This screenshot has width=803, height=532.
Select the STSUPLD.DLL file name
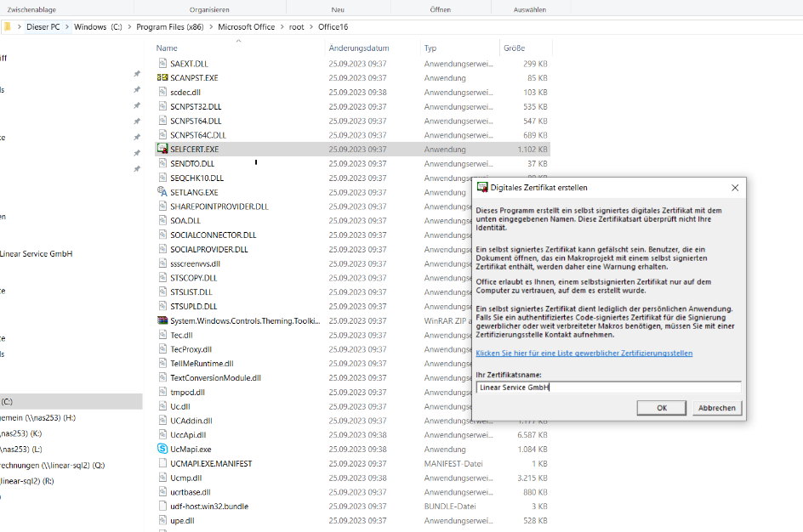[x=194, y=307]
